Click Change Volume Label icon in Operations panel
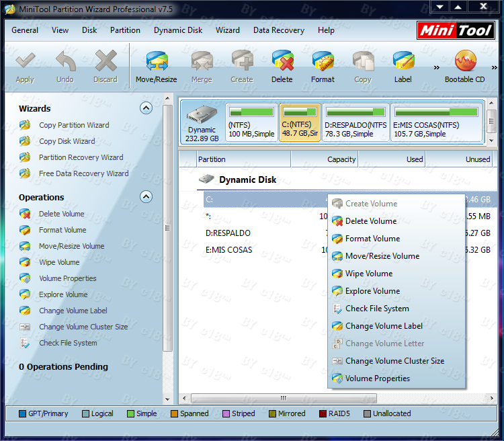This screenshot has height=441, width=504. (25, 311)
